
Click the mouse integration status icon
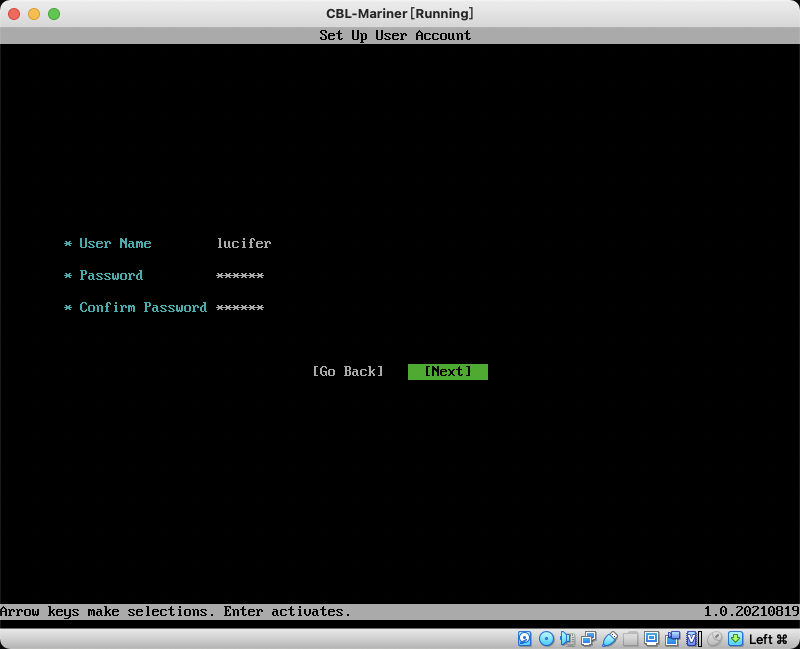715,638
